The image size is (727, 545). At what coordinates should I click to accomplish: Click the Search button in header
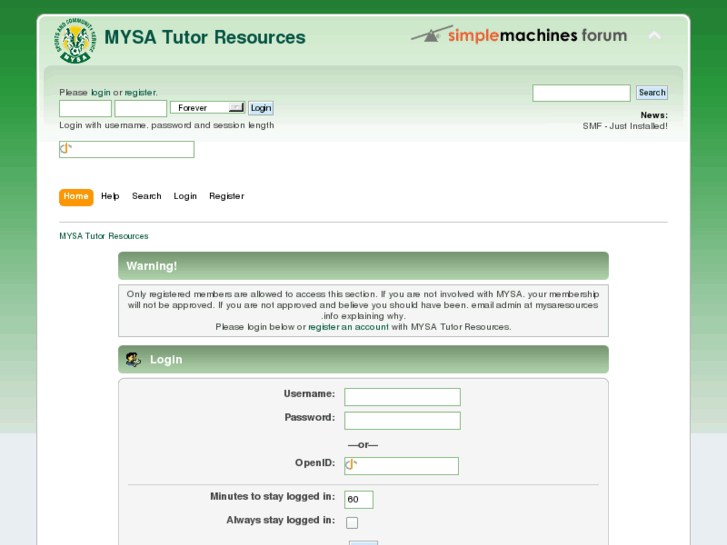pyautogui.click(x=652, y=92)
